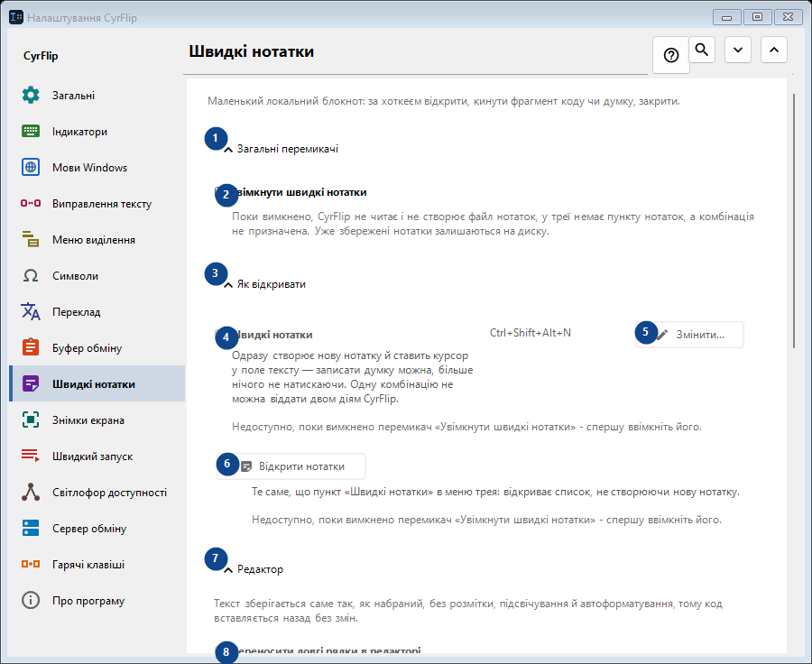Image resolution: width=812 pixels, height=664 pixels.
Task: Open Символи omega icon
Action: click(x=31, y=275)
